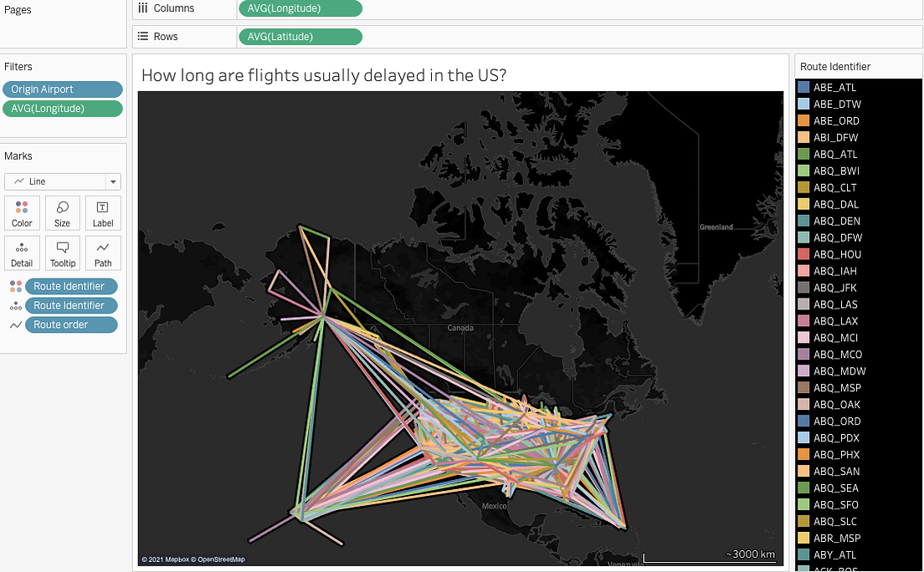Open the Tooltip editor from the Marks card
Image resolution: width=924 pixels, height=572 pixels.
pyautogui.click(x=62, y=253)
